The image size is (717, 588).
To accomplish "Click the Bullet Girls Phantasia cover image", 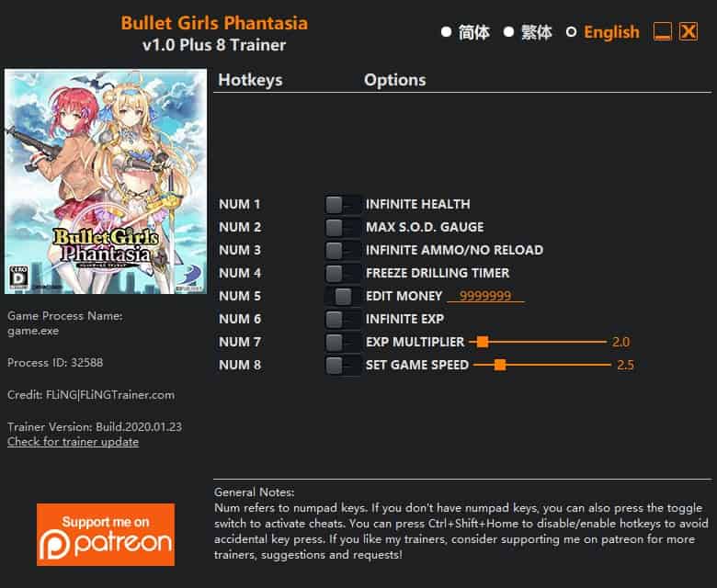I will pyautogui.click(x=106, y=181).
